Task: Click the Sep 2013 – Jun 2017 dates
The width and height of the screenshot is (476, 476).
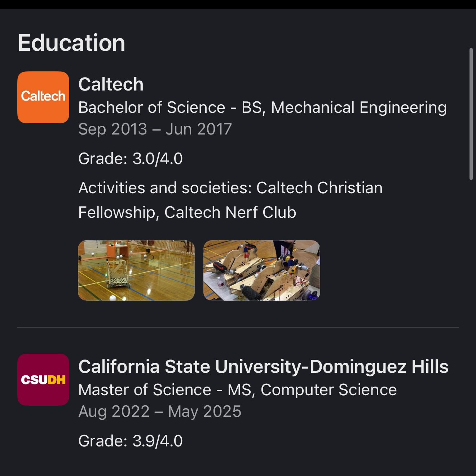Action: (x=155, y=129)
